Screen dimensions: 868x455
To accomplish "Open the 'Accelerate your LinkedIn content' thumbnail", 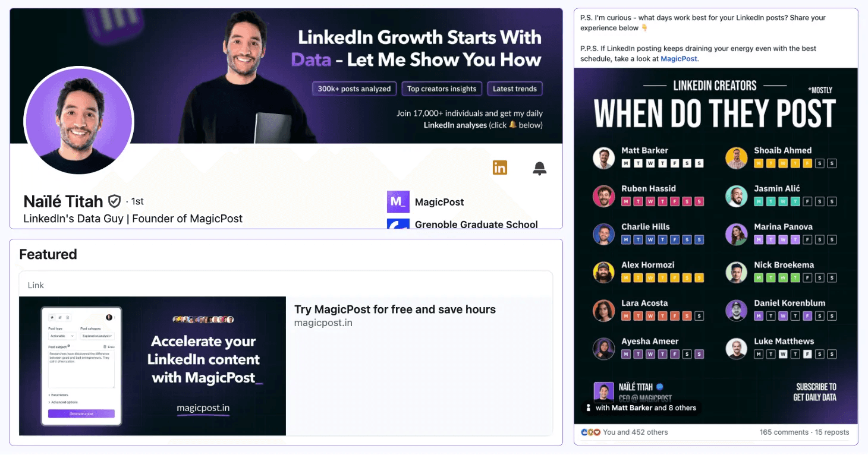I will point(152,366).
